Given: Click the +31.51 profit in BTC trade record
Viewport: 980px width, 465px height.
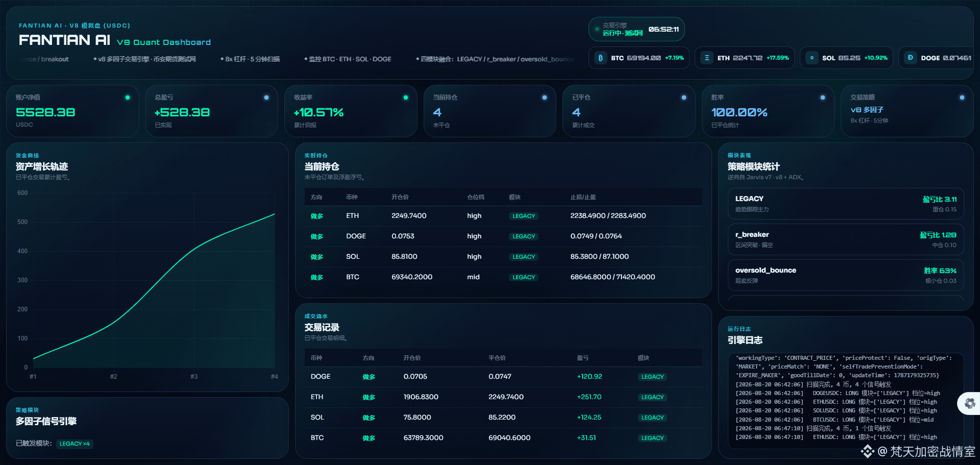Looking at the screenshot, I should click(586, 438).
